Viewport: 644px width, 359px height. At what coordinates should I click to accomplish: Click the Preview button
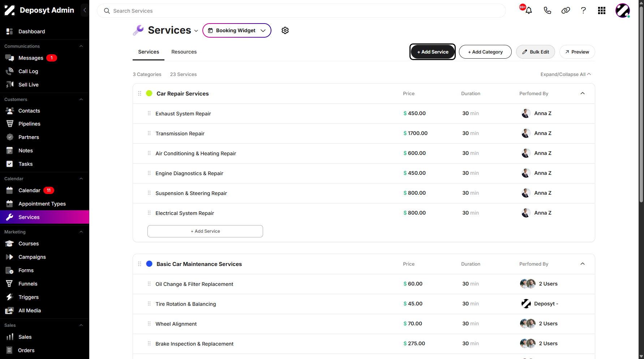577,52
